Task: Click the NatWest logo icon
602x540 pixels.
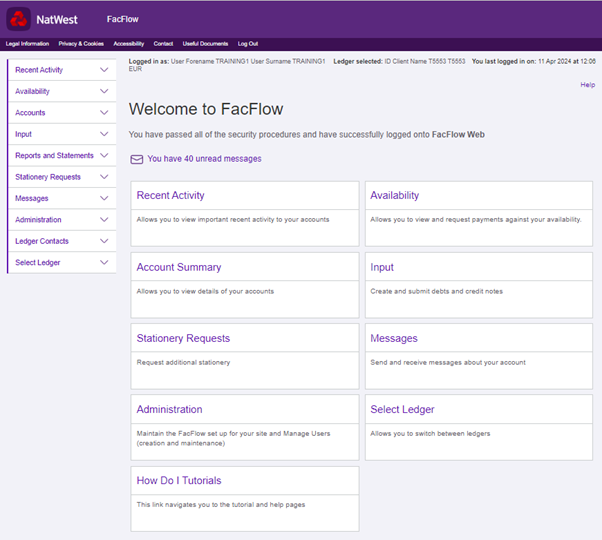Action: pos(19,19)
